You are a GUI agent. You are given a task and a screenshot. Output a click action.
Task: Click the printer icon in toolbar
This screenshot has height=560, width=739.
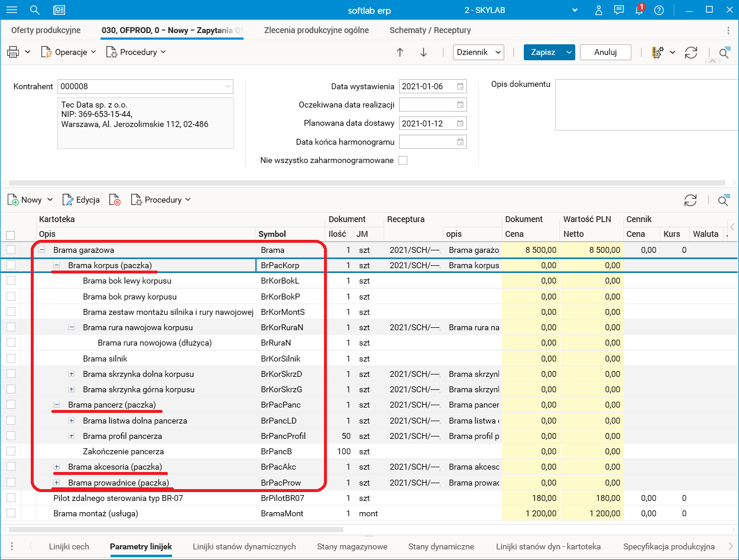(x=13, y=52)
